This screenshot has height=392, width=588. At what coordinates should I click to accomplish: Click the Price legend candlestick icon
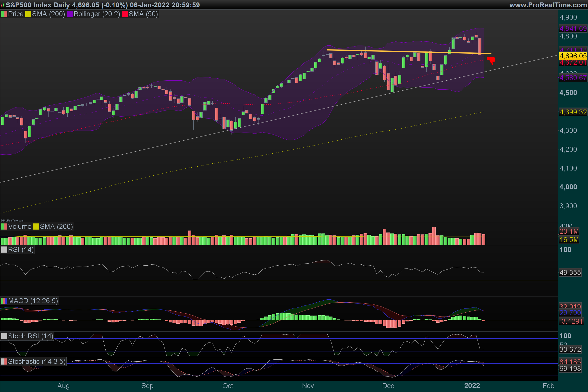pyautogui.click(x=4, y=14)
